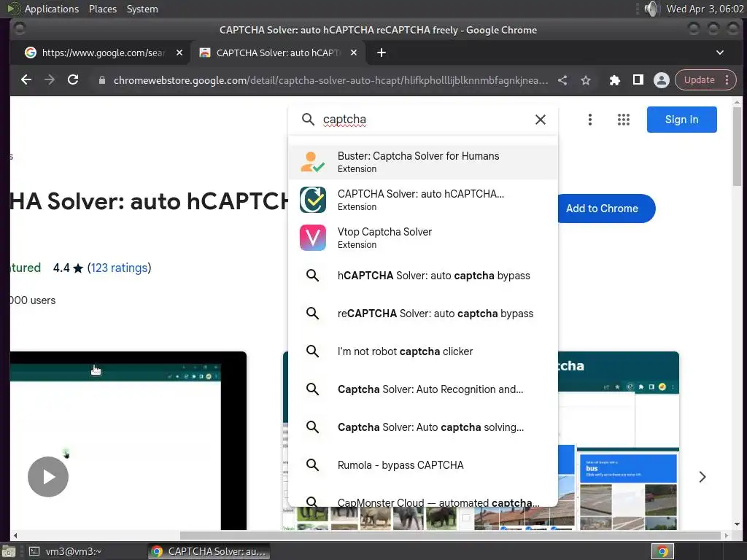Click Chrome icon in workspace switcher

(662, 551)
